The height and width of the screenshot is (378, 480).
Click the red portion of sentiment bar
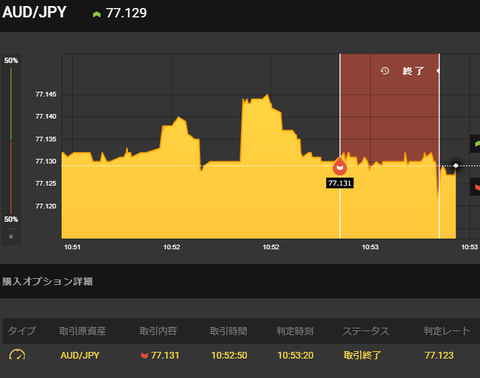tap(11, 178)
